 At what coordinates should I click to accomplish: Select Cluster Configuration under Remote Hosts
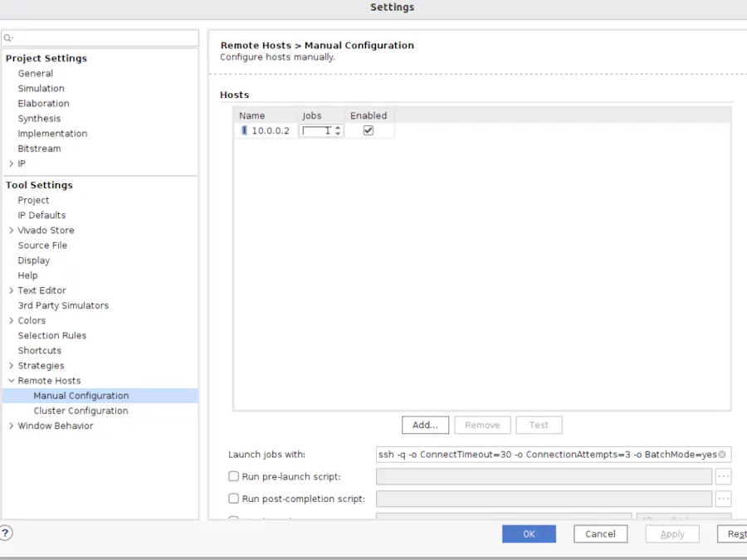coord(81,411)
